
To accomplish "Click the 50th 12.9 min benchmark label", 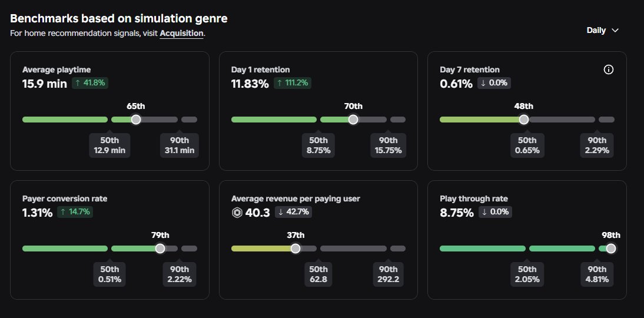I will [109, 145].
